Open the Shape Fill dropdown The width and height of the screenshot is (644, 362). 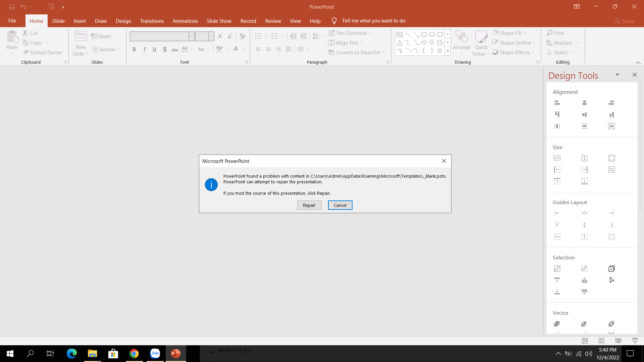click(x=525, y=33)
